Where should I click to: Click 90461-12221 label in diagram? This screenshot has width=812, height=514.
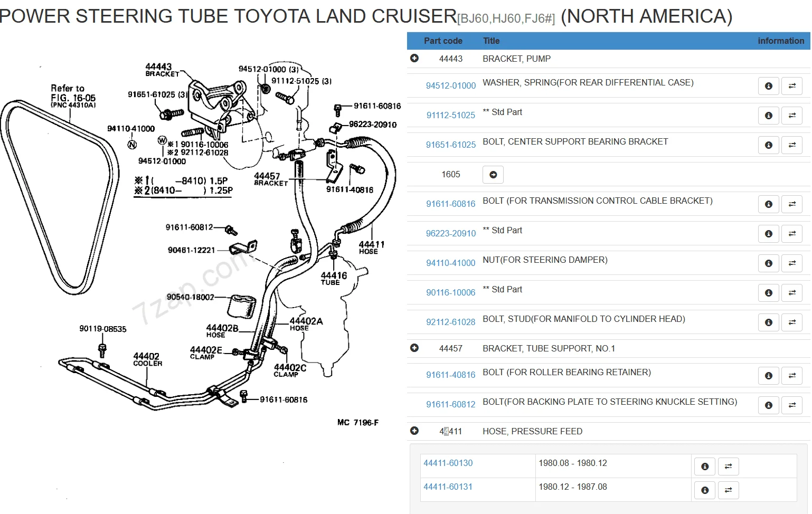click(x=191, y=250)
